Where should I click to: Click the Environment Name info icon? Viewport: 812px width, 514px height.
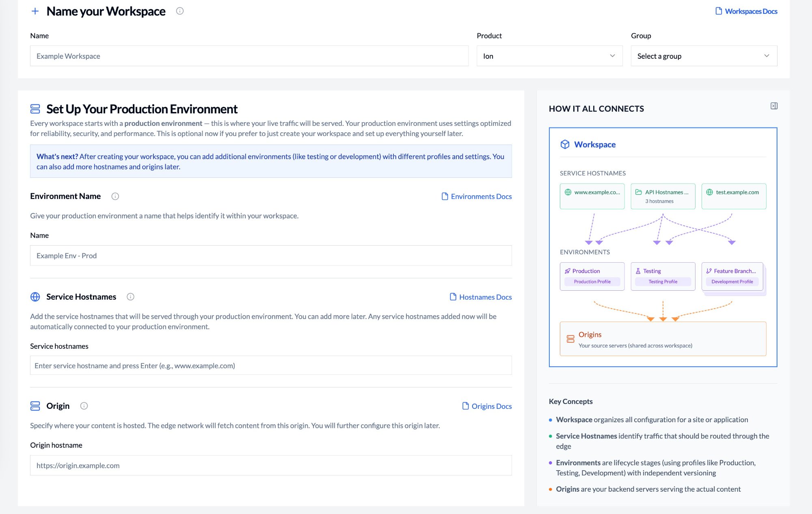click(x=115, y=197)
